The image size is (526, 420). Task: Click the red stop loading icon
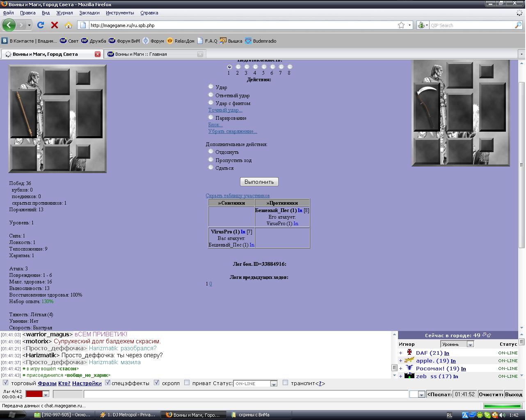point(54,25)
